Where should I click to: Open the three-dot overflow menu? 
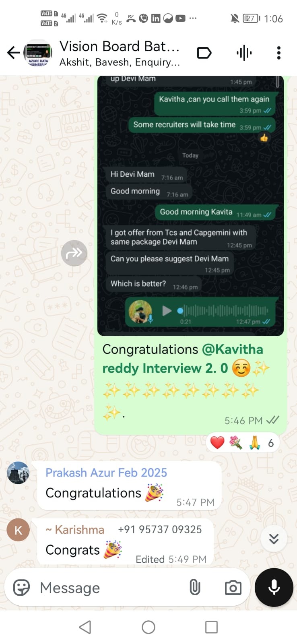coord(278,53)
